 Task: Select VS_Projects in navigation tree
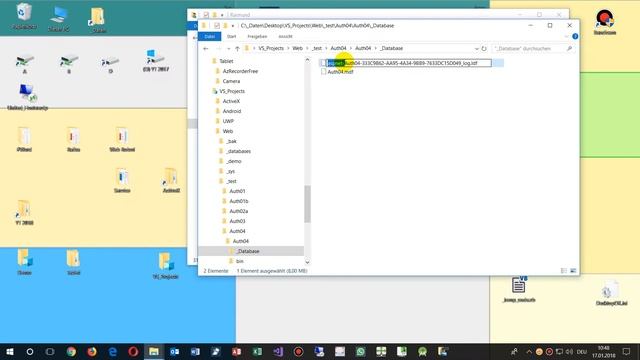click(x=232, y=91)
